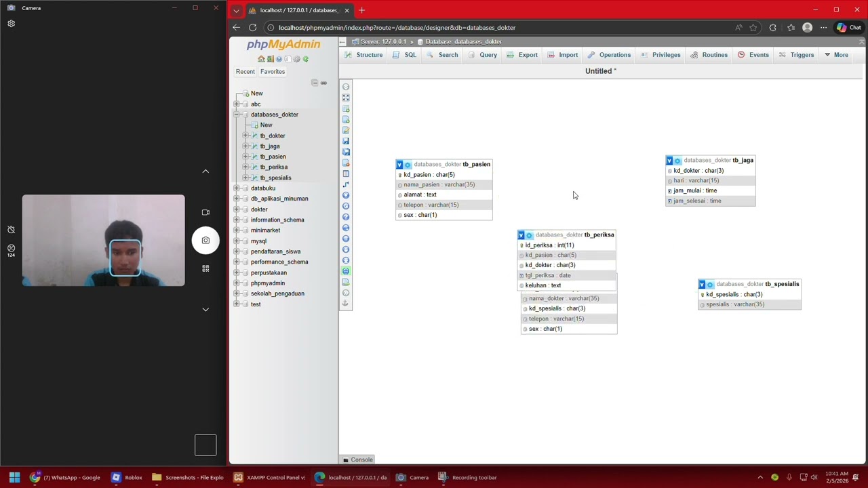Switch Camera app to video mode
This screenshot has width=868, height=488.
205,212
